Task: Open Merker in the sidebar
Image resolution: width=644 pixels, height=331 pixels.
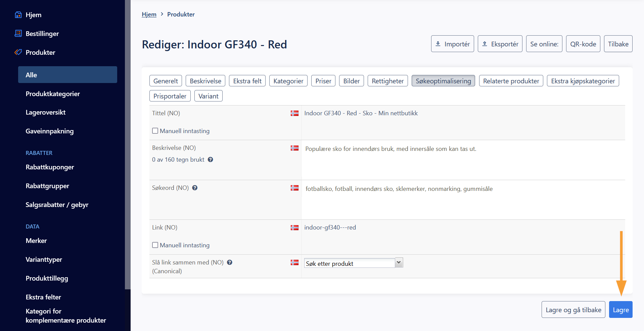Action: click(x=36, y=241)
